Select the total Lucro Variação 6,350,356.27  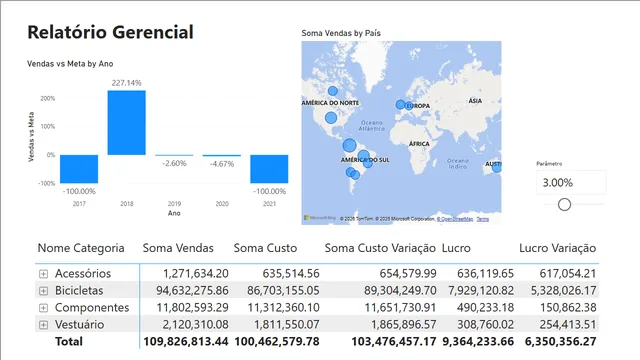point(560,342)
